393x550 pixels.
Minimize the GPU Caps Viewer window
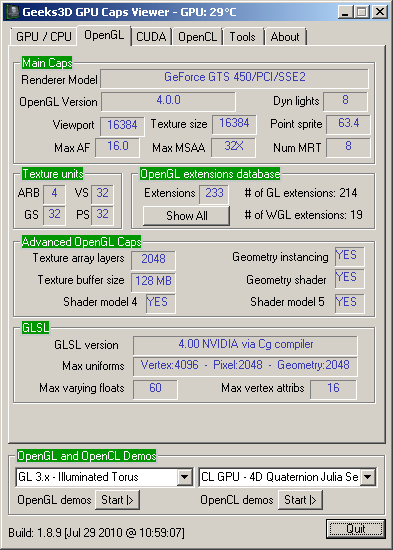pos(346,13)
